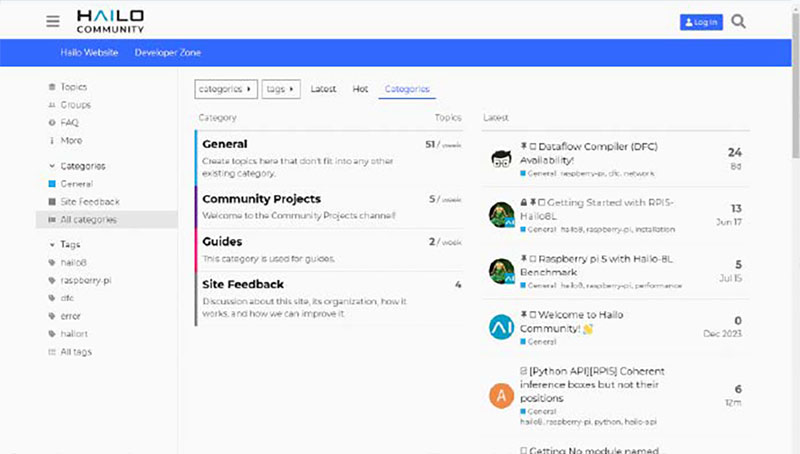
Task: Open the hamburger sidebar menu icon
Action: 53,21
